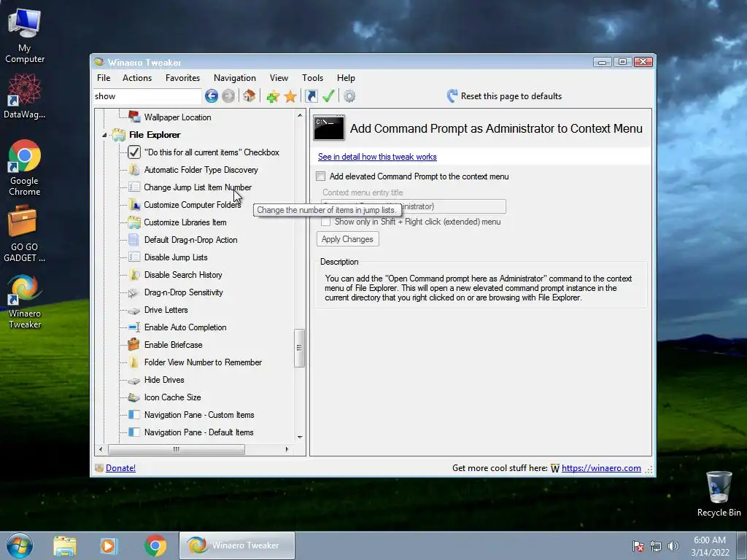Screen dimensions: 747x560
Task: Click the File Explorer folder icon
Action: tap(119, 135)
